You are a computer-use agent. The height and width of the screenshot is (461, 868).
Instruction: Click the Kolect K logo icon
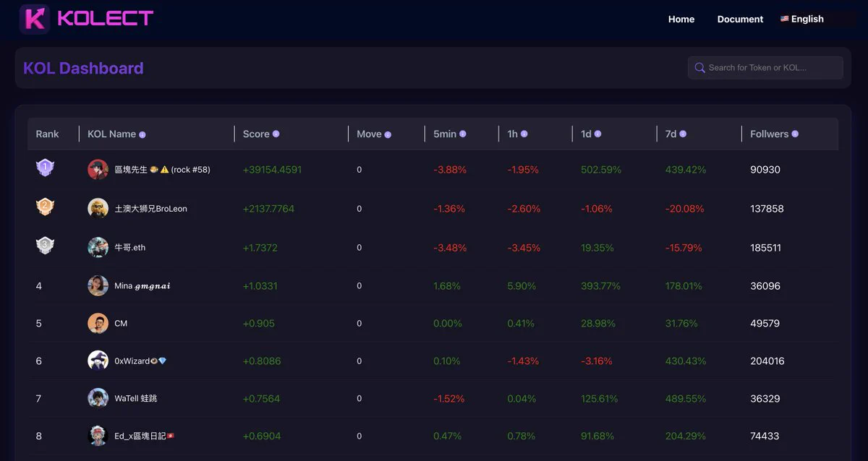pyautogui.click(x=34, y=19)
